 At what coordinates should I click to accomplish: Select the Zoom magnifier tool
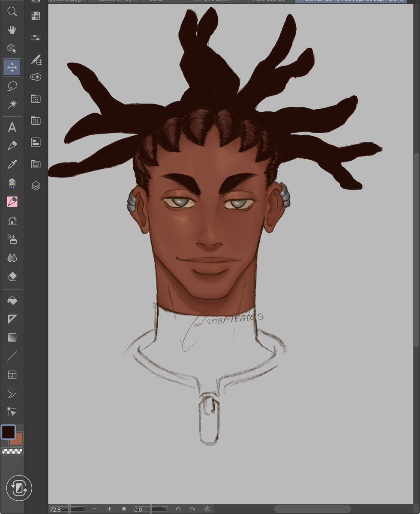[12, 12]
